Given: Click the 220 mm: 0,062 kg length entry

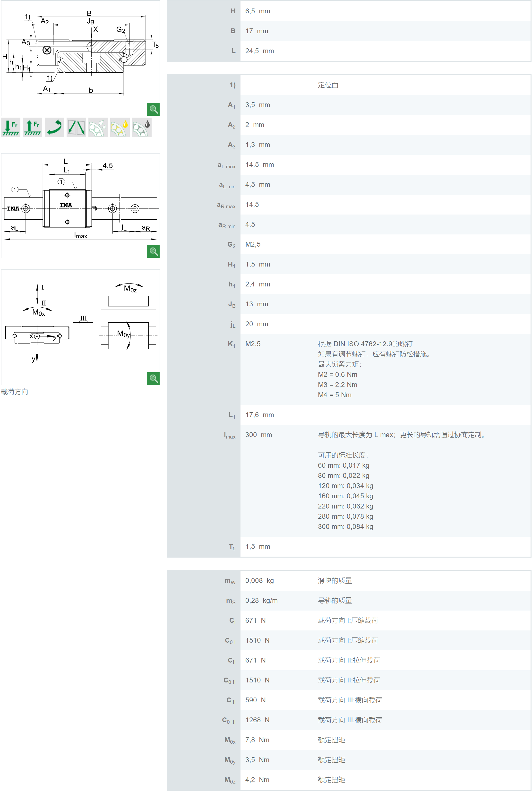Looking at the screenshot, I should 345,506.
